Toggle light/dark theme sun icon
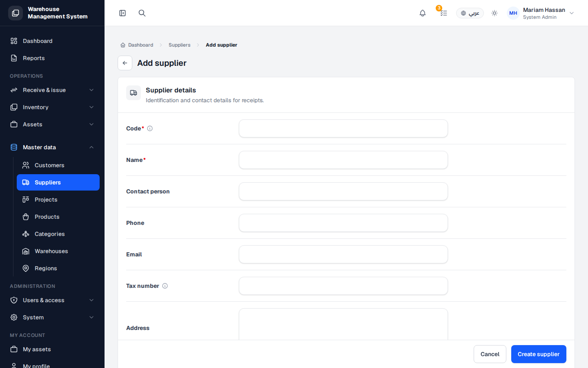 tap(494, 13)
